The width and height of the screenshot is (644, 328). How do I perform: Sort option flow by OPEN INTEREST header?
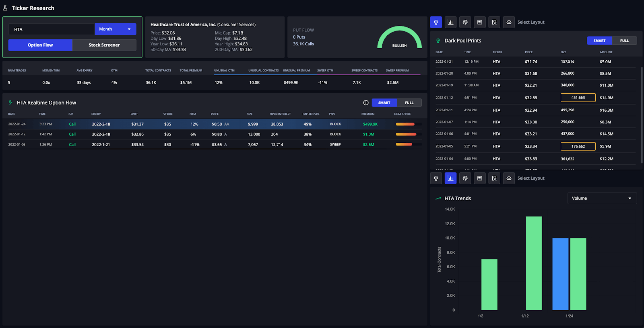coord(280,114)
